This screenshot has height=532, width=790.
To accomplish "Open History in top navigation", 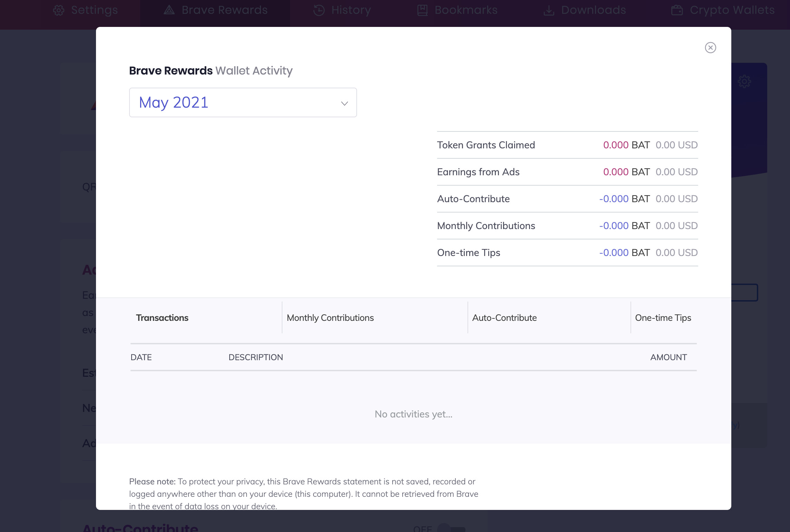I will click(342, 10).
